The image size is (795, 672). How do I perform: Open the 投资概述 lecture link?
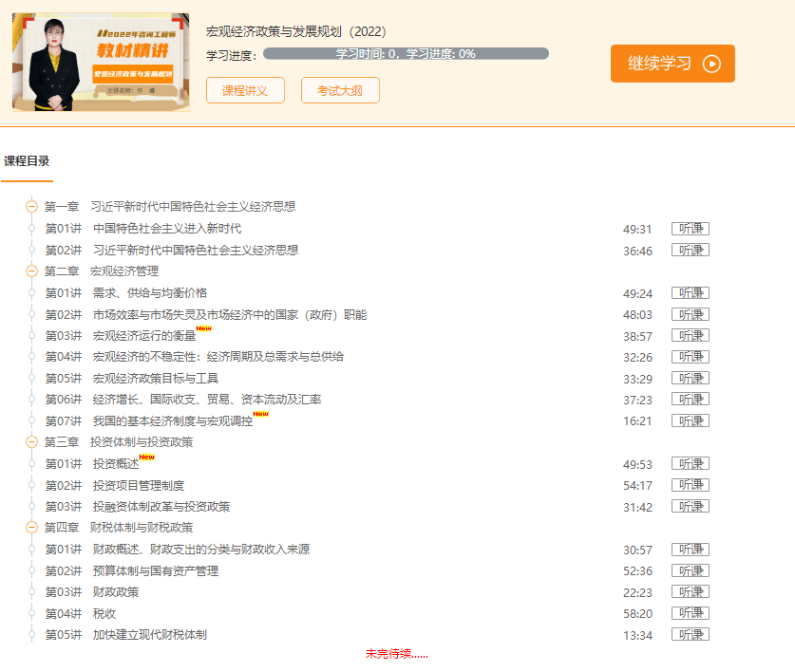click(114, 463)
